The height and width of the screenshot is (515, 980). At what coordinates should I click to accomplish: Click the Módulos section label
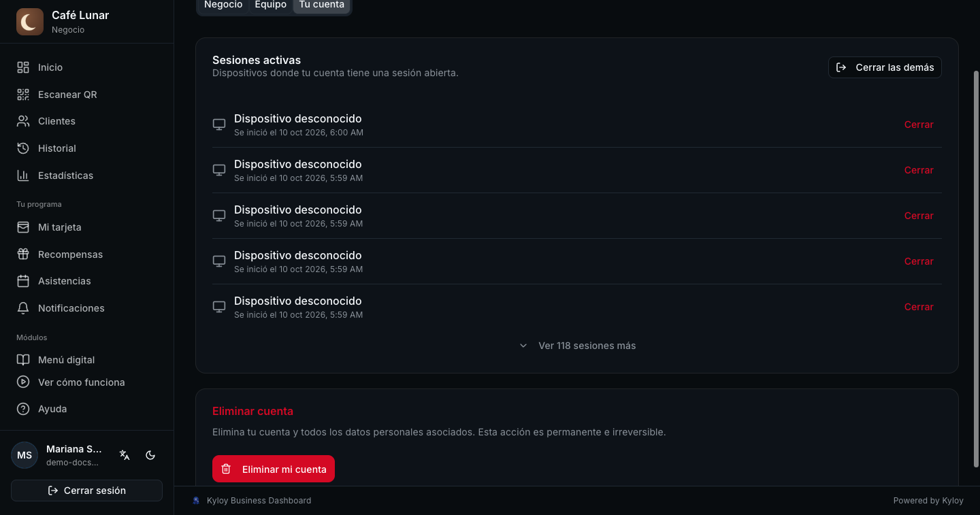[x=32, y=337]
